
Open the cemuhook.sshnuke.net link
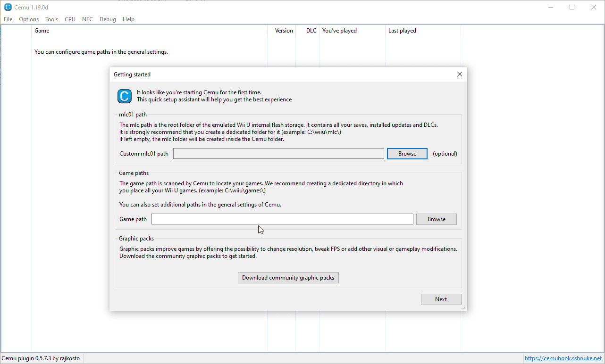click(563, 358)
